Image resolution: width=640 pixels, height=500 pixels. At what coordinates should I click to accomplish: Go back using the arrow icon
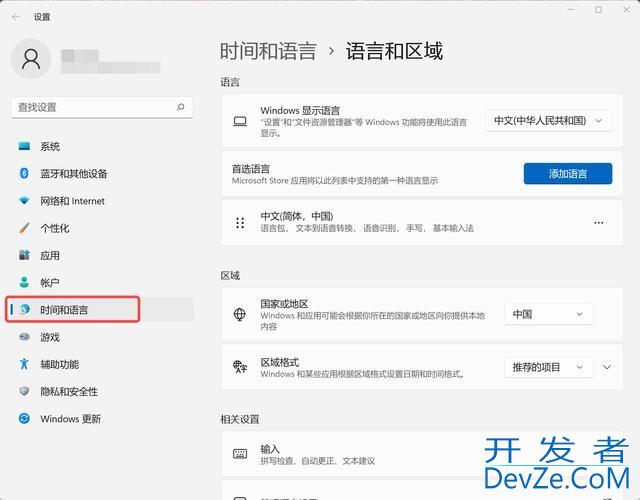coord(16,17)
